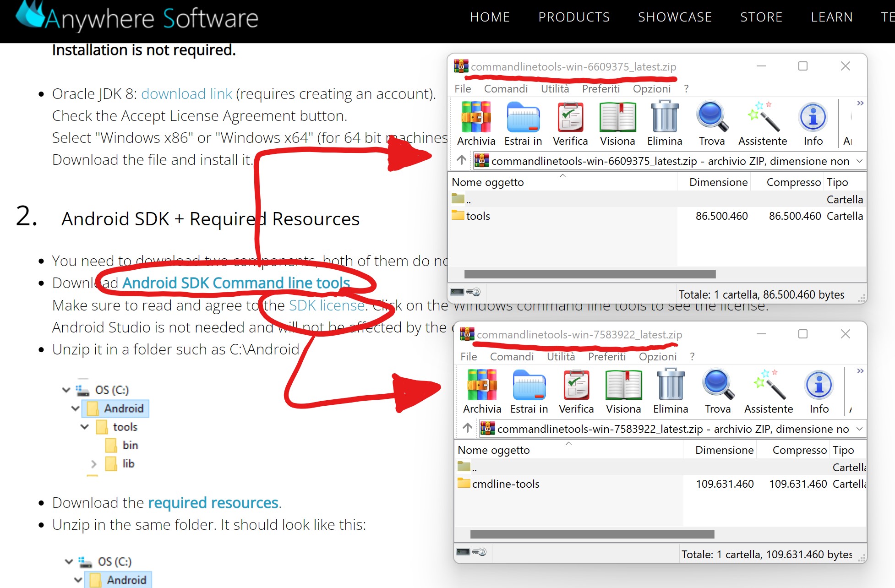This screenshot has height=588, width=895.
Task: Expand the lib folder in tree image
Action: 94,464
